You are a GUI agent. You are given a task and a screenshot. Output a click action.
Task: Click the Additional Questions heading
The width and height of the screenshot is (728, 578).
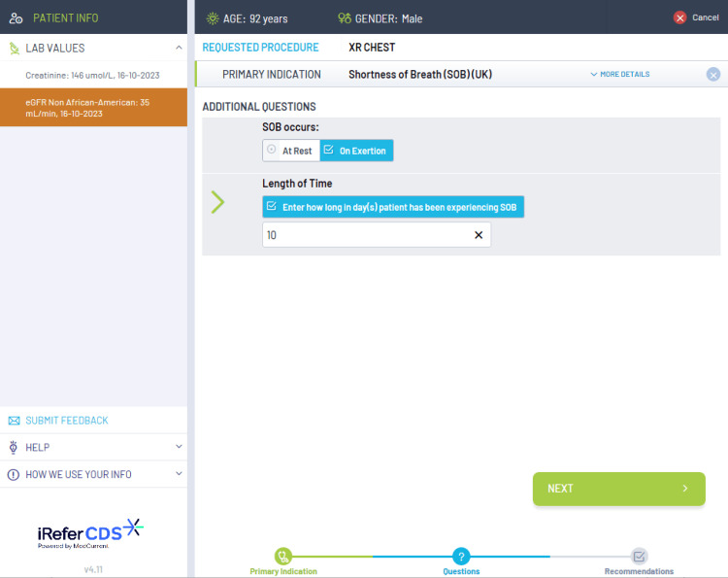259,107
